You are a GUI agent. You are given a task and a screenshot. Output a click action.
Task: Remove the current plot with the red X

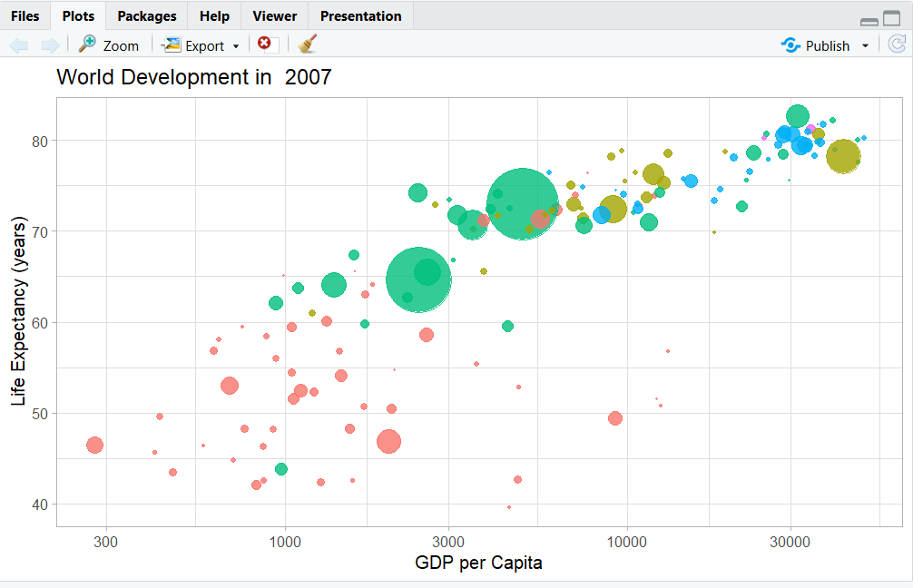[x=264, y=44]
